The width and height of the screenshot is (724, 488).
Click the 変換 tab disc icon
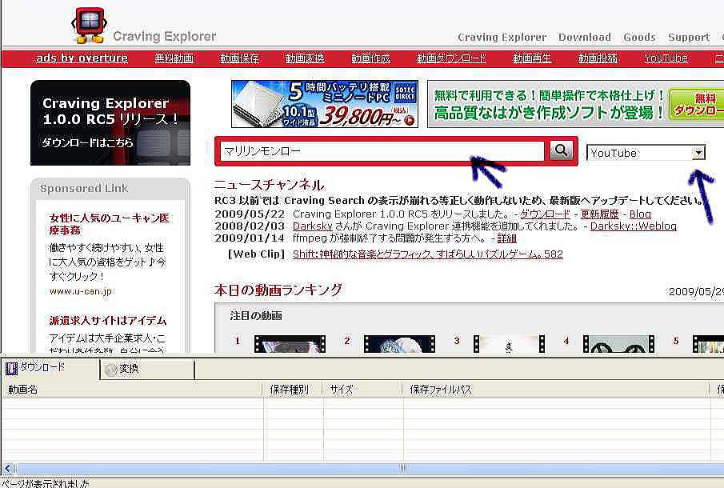pos(111,370)
